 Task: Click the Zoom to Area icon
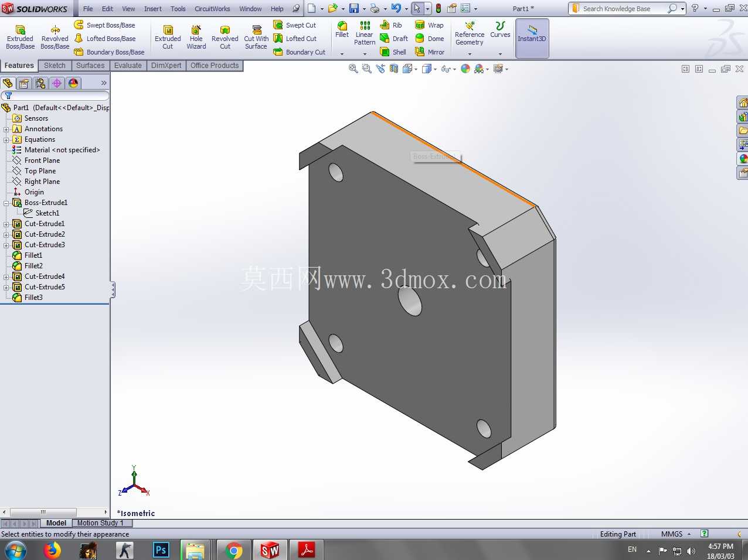tap(367, 69)
